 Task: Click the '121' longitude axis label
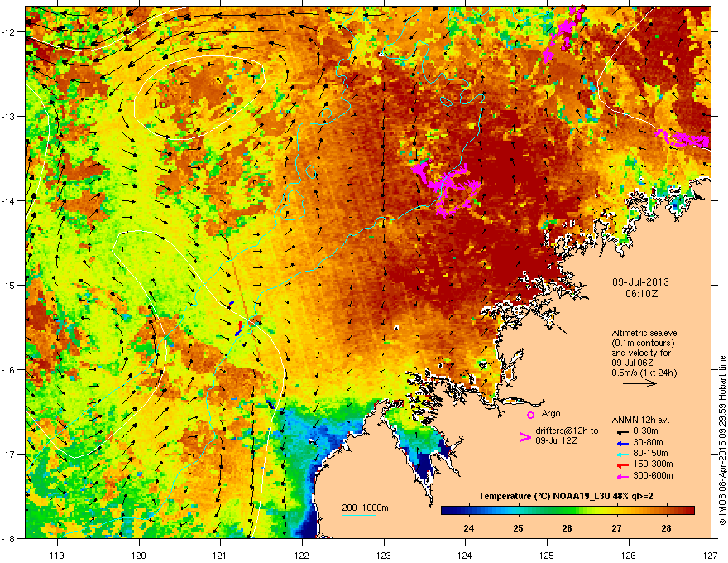[220, 555]
